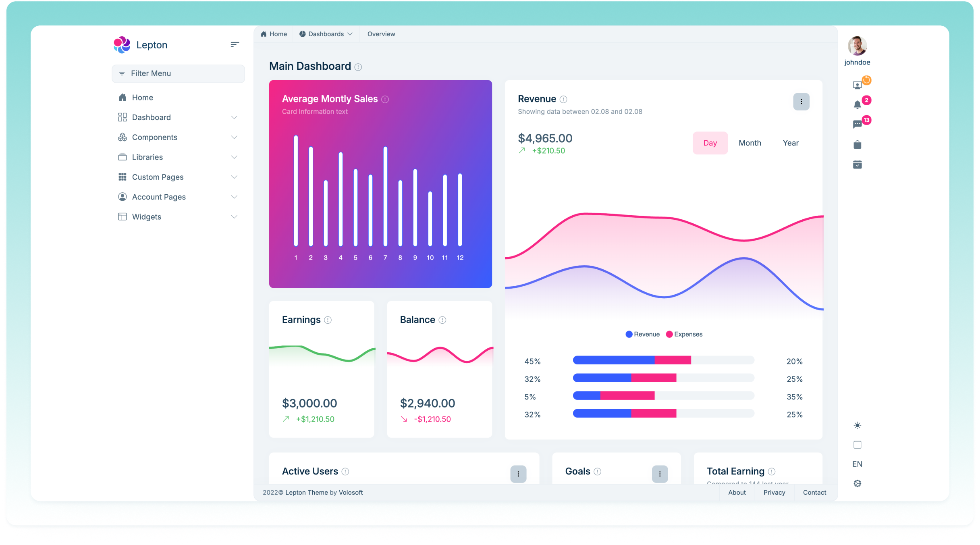Expand the Account Pages menu chevron
Screen dimensions: 980x545
[234, 197]
